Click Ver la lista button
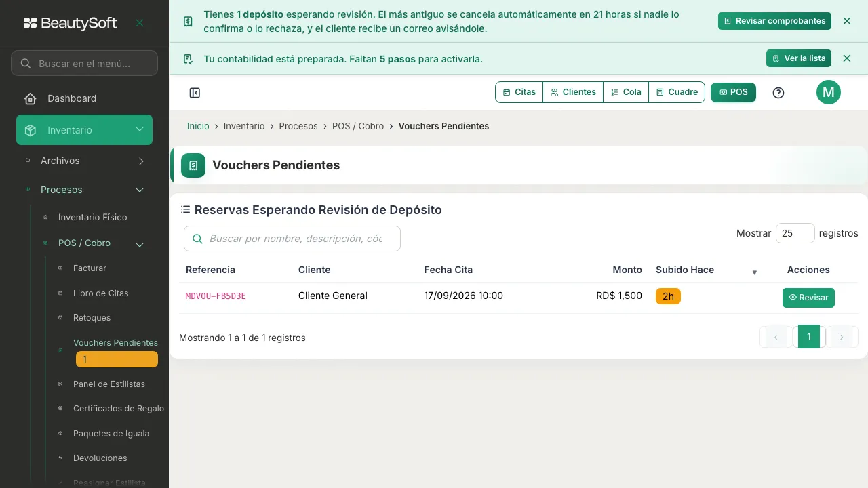868x488 pixels. click(799, 58)
